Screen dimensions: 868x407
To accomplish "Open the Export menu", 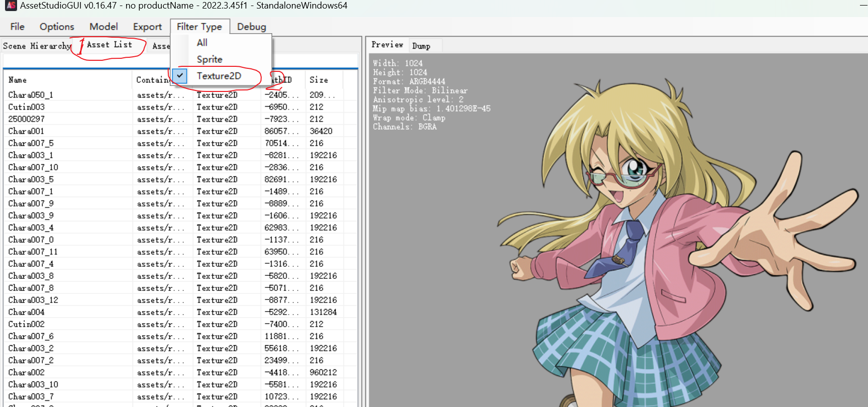I will [x=147, y=27].
